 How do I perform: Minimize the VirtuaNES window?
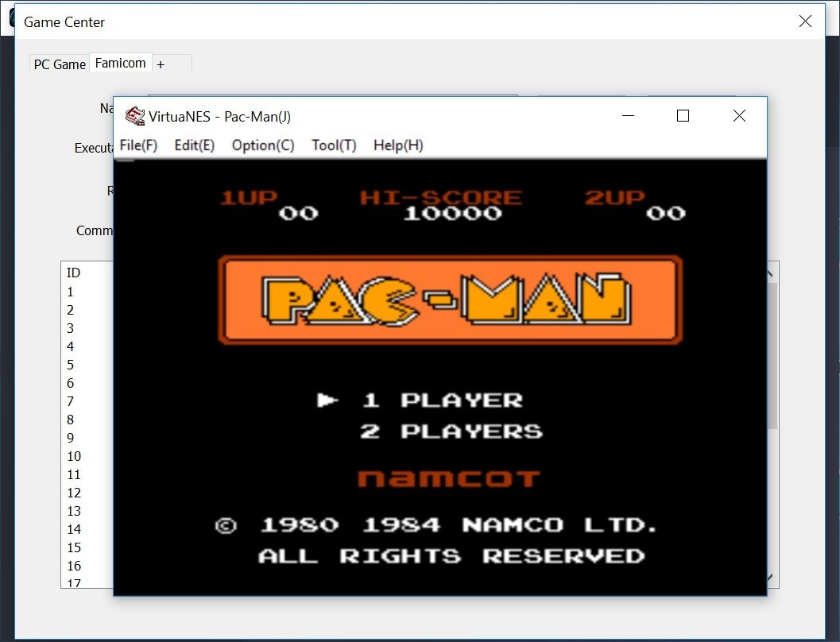(628, 116)
